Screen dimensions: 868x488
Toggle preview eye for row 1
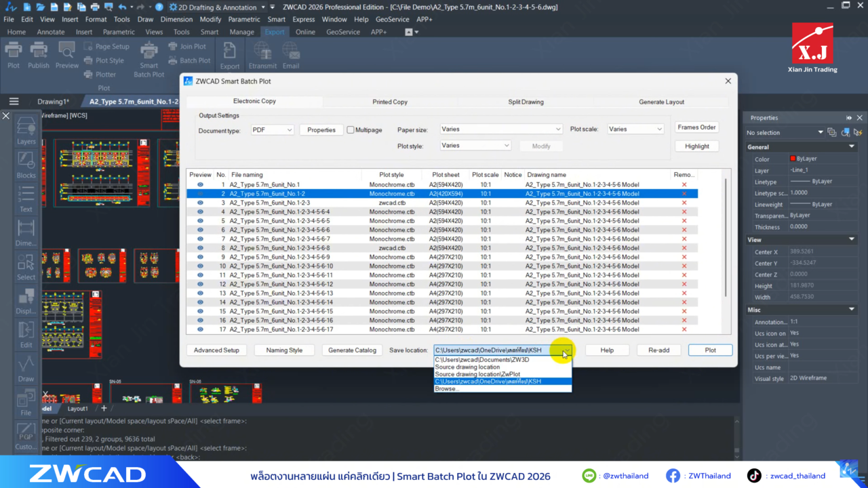coord(200,184)
